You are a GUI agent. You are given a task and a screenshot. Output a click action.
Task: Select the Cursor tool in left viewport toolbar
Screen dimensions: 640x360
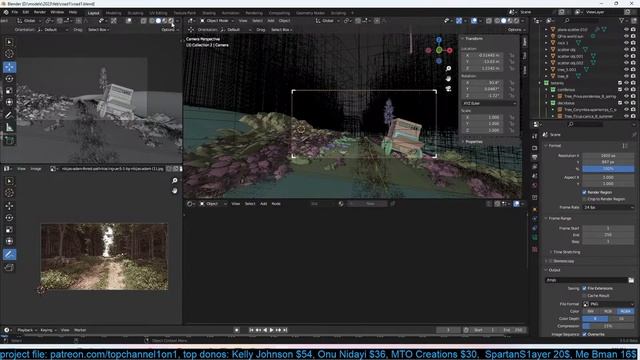[9, 54]
